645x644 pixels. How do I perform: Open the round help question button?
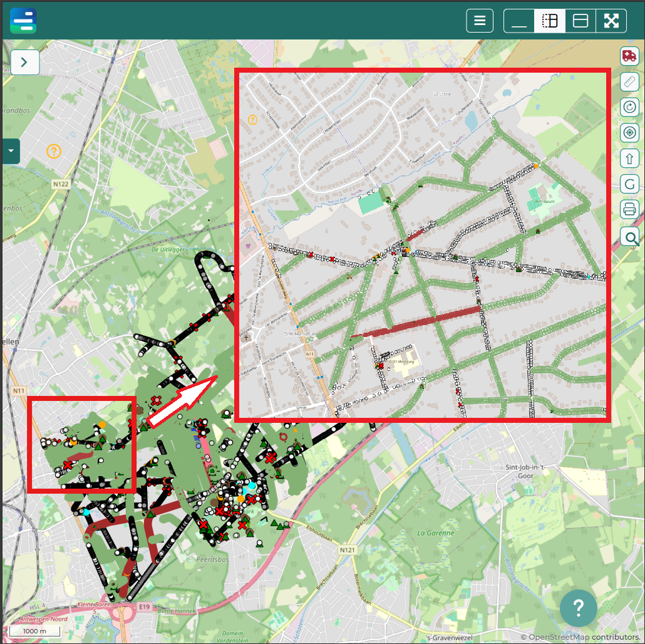578,608
